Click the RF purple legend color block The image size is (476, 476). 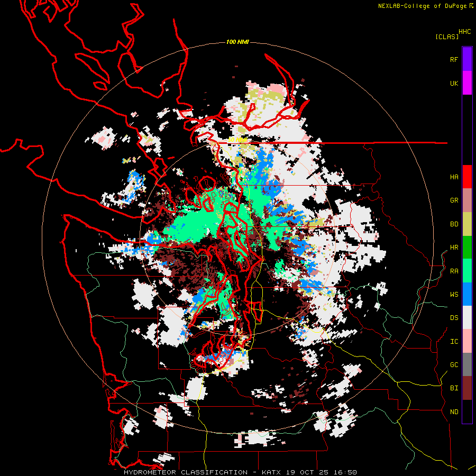(x=467, y=59)
